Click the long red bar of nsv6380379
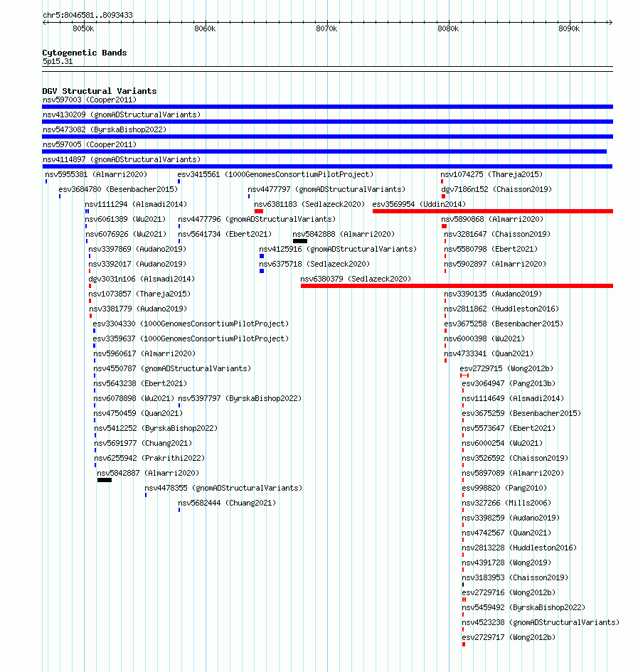The width and height of the screenshot is (633, 672). click(x=457, y=286)
